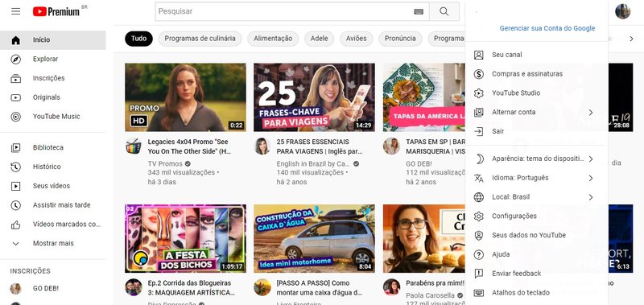Image resolution: width=644 pixels, height=305 pixels.
Task: Click the Histórico clock icon
Action: pyautogui.click(x=15, y=167)
